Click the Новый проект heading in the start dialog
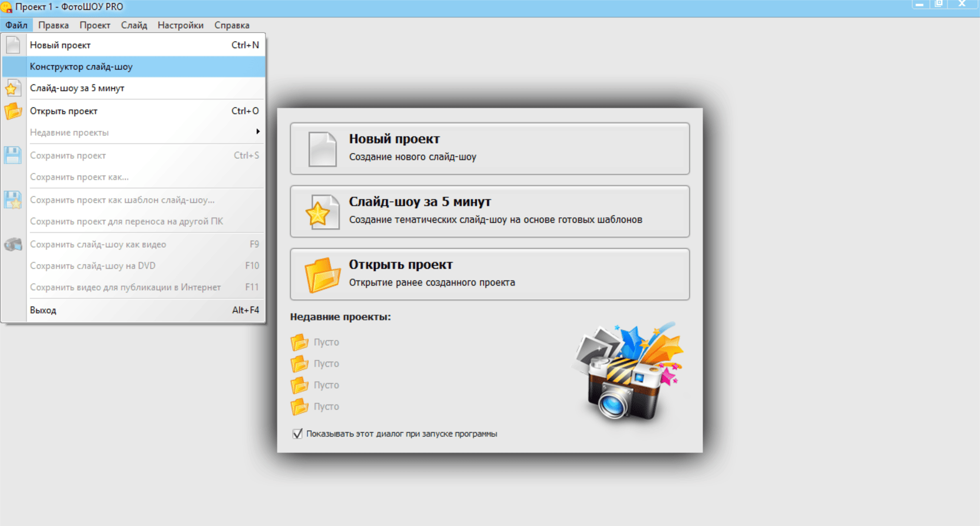This screenshot has height=526, width=980. (x=394, y=139)
